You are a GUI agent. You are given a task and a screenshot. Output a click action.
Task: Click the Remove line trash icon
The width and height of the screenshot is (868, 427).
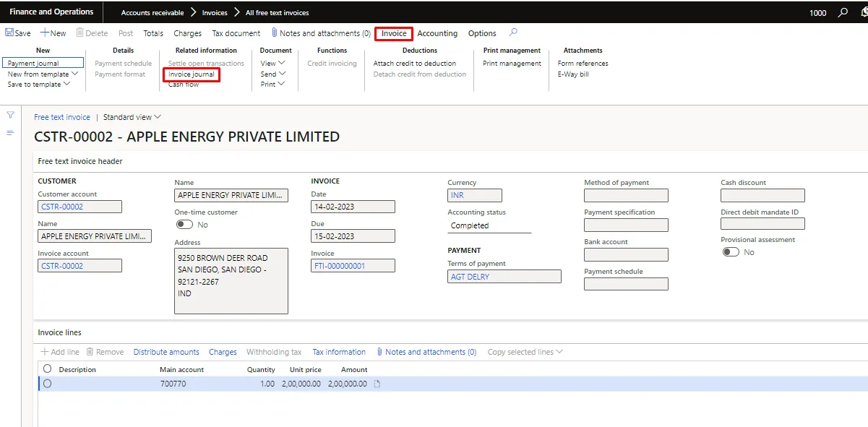90,352
